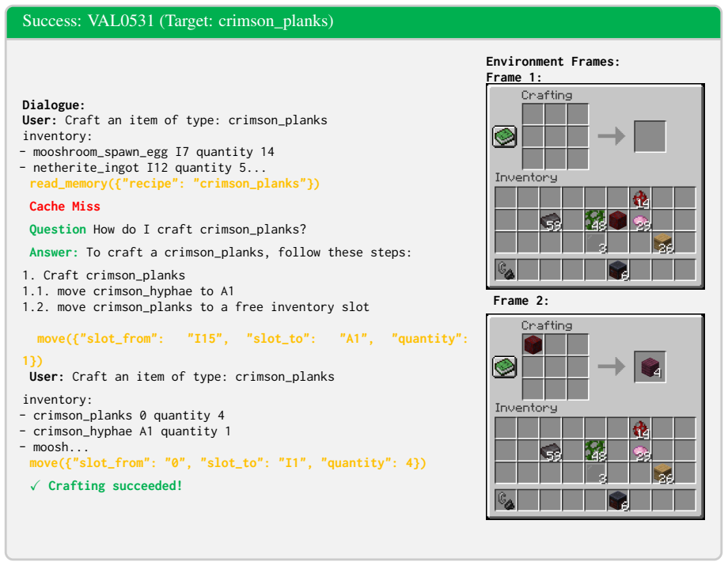Select the gray item stack of 3 in Frame 2 inventory
This screenshot has width=728, height=566.
pyautogui.click(x=596, y=473)
